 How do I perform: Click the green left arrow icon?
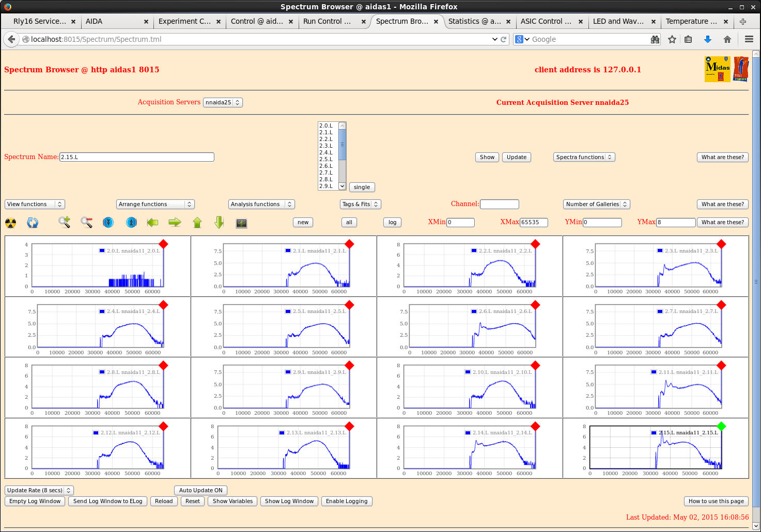point(152,223)
